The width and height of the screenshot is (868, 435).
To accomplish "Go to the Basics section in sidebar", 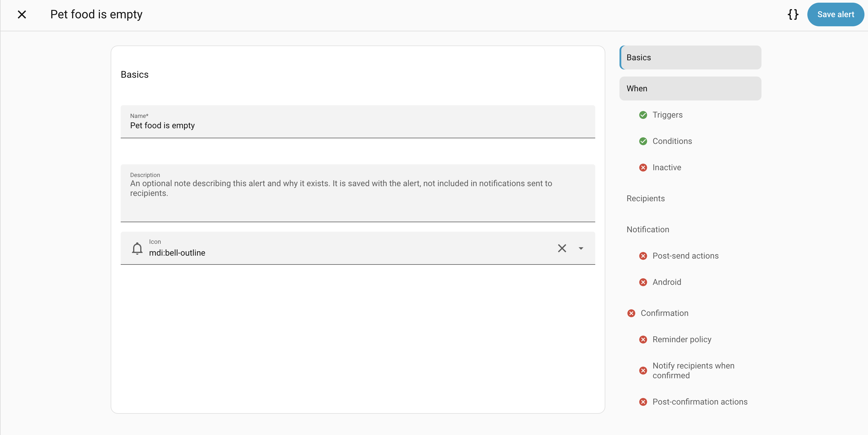I will click(x=690, y=58).
